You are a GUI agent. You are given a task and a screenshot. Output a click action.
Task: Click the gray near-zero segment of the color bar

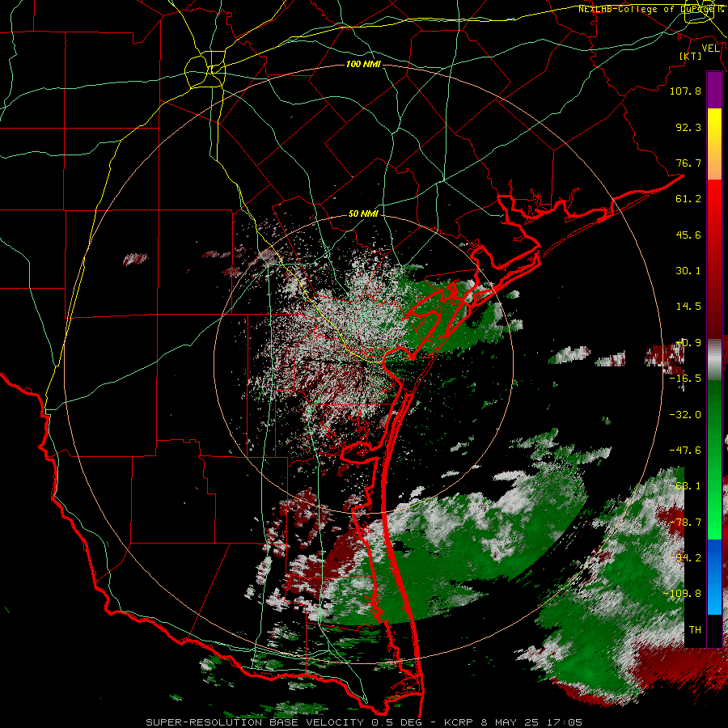point(714,360)
